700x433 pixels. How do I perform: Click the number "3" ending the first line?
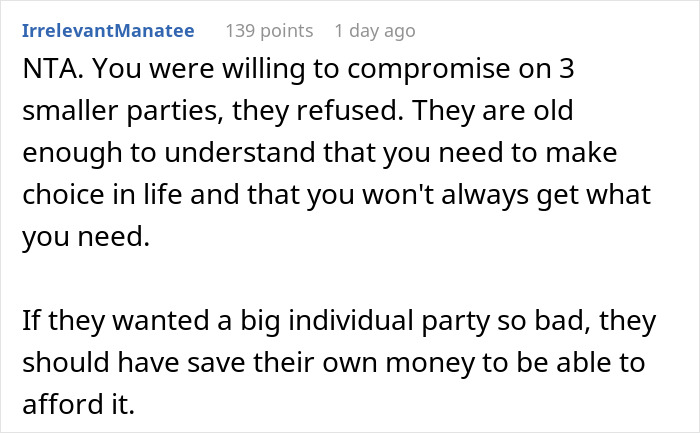(x=566, y=69)
